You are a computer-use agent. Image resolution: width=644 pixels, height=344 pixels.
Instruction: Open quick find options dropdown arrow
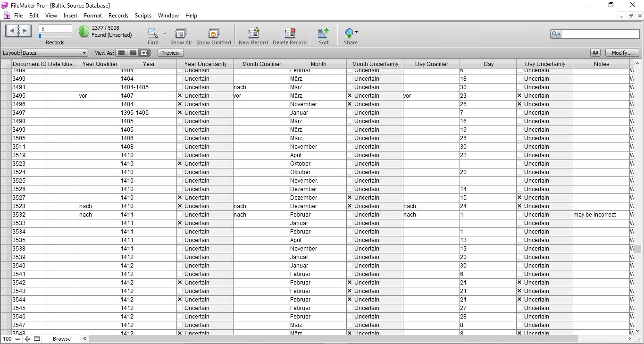[x=559, y=34]
